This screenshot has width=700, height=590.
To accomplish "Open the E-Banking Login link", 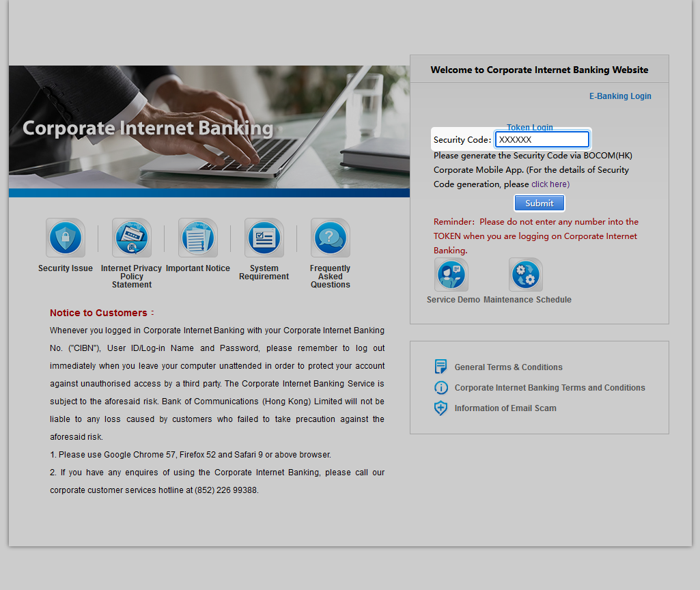I will pos(620,96).
